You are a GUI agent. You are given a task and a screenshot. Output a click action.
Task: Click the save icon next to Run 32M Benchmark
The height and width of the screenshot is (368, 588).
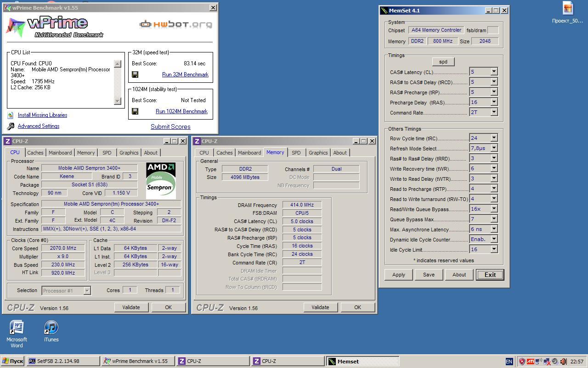(x=135, y=75)
